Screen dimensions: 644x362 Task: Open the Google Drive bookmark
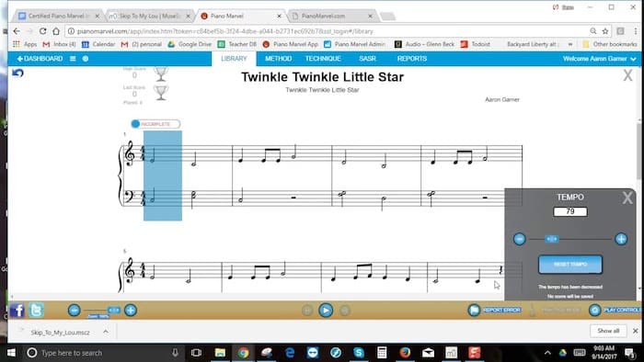click(190, 44)
